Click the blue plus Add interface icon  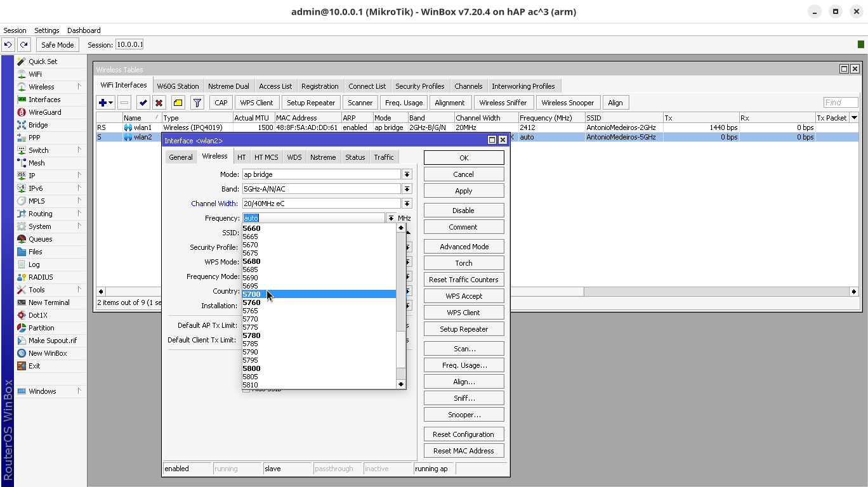pos(102,103)
